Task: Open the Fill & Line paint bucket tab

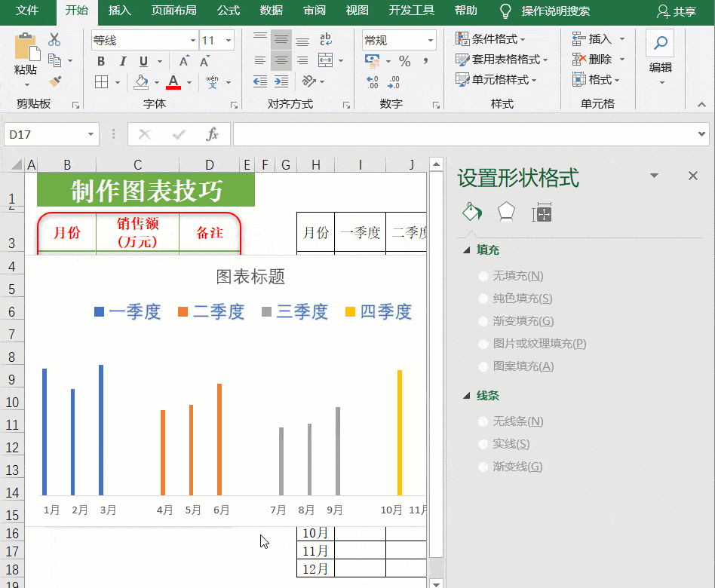Action: point(471,213)
